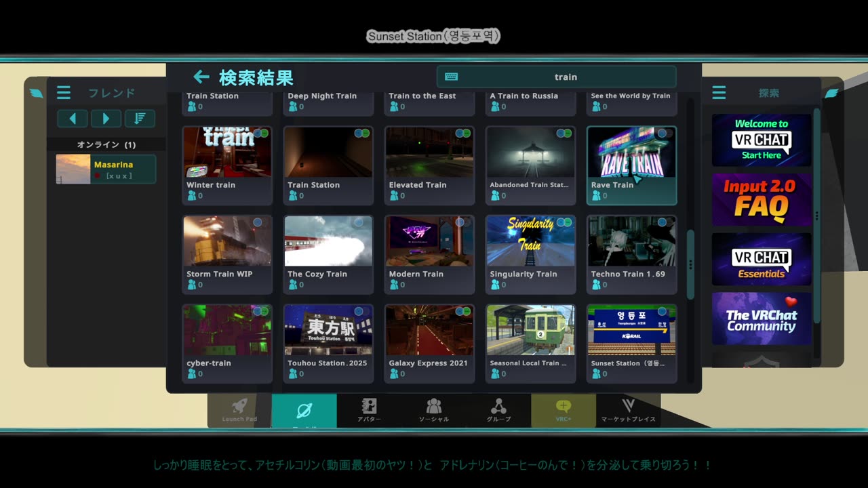The width and height of the screenshot is (868, 488).
Task: Open Galaxy Express 2021 world card
Action: click(429, 344)
